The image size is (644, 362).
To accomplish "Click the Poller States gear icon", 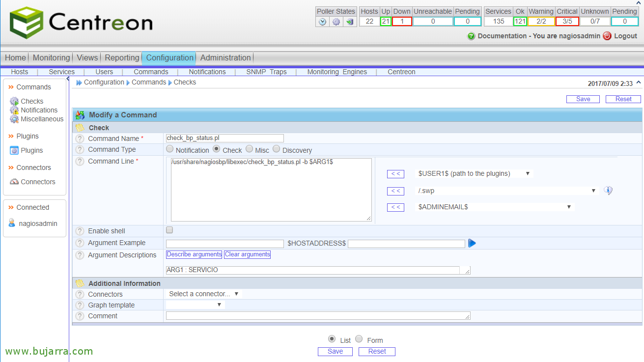I will point(336,22).
